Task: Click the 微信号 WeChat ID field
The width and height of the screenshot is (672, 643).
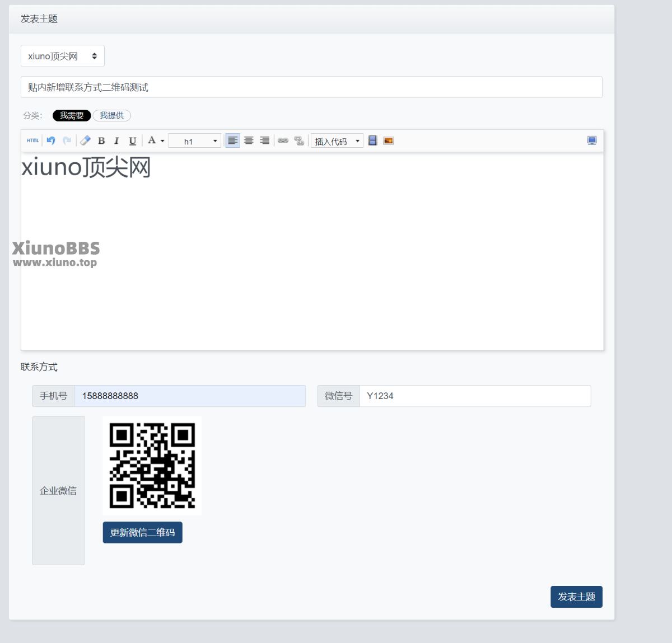Action: [x=475, y=396]
